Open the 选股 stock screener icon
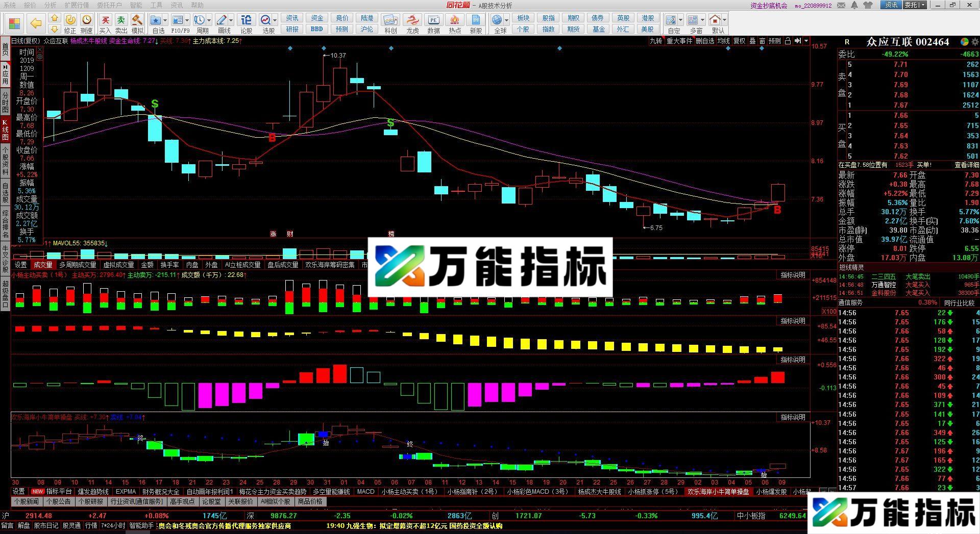Screen dimensions: 980x534 266,20
